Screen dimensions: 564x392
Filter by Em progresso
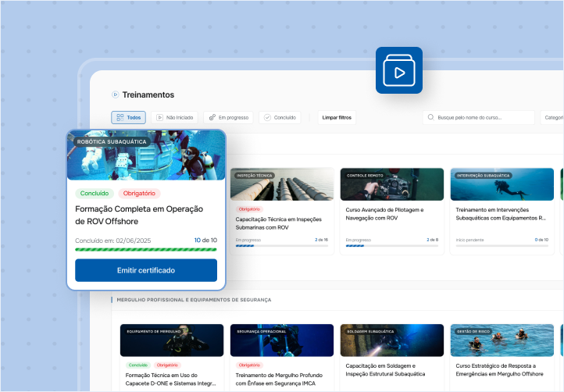(x=228, y=118)
